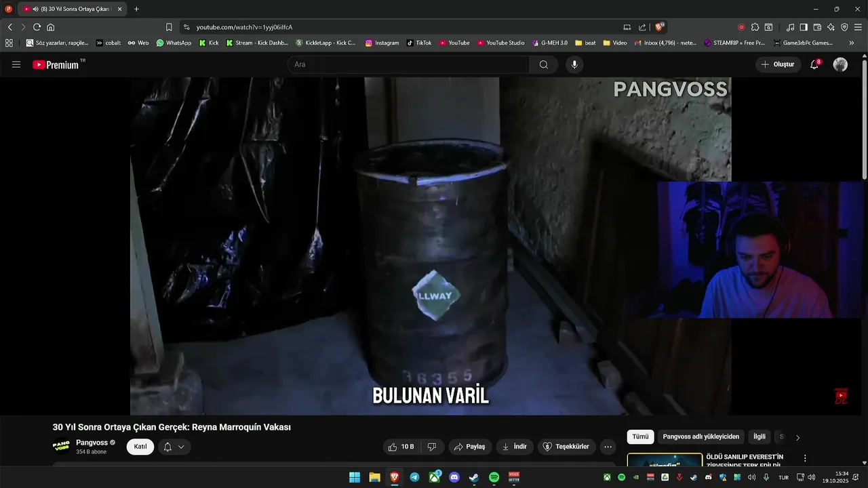The width and height of the screenshot is (868, 488).
Task: Open the Brave wallet icon
Action: click(x=817, y=27)
